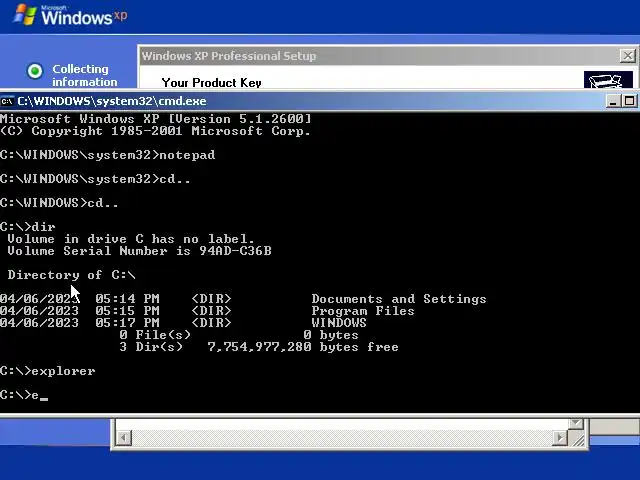This screenshot has width=640, height=480.
Task: Close the Windows XP Professional Setup dialog
Action: (628, 56)
